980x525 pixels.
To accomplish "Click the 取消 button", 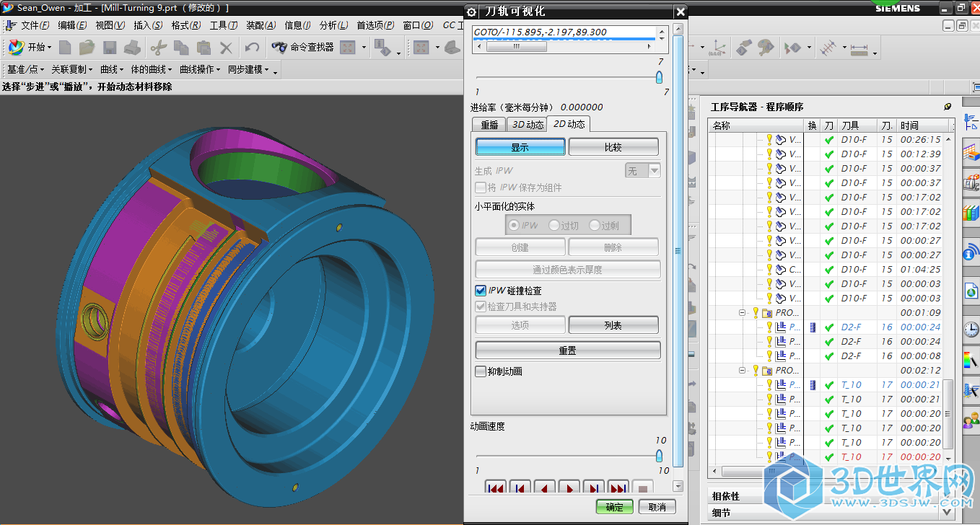I will tap(657, 507).
